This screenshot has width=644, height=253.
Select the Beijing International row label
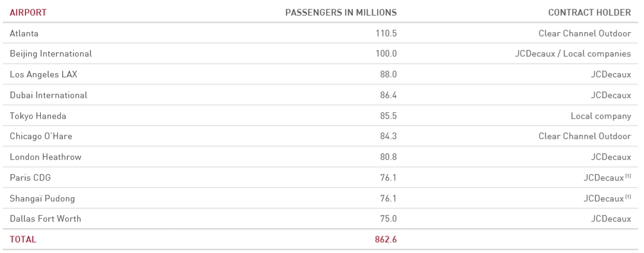pyautogui.click(x=50, y=54)
